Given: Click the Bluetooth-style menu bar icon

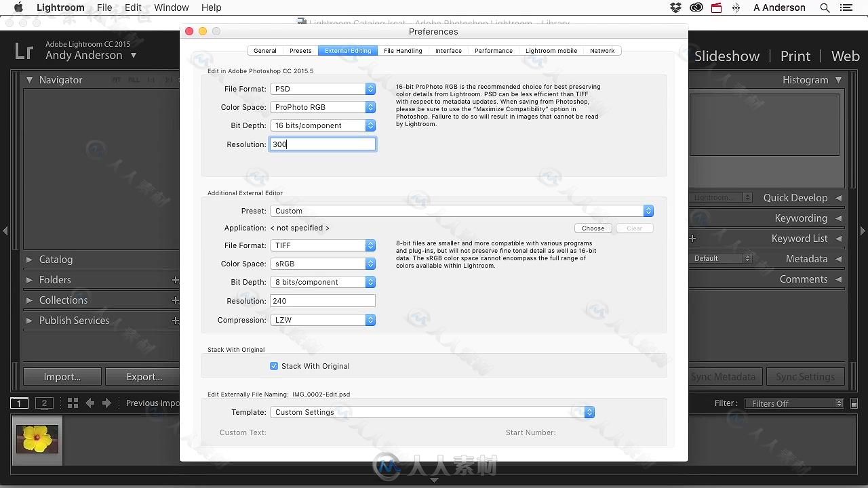Looking at the screenshot, I should point(736,7).
